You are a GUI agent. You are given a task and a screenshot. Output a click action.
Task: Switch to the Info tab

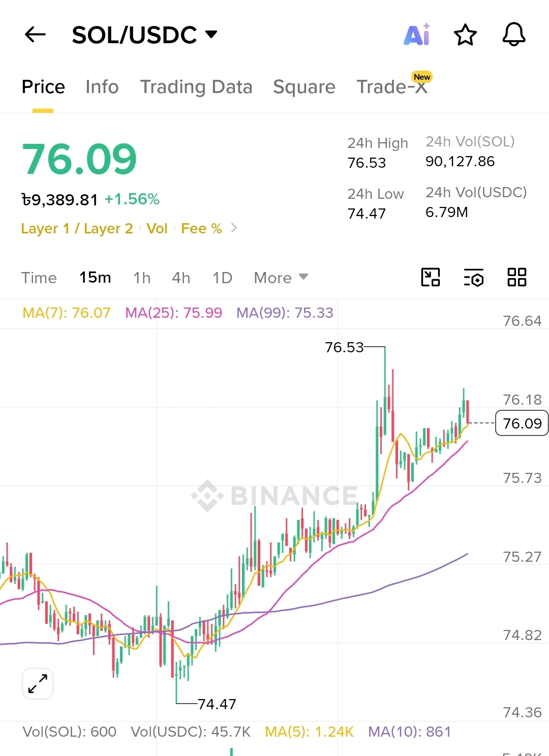(x=102, y=87)
